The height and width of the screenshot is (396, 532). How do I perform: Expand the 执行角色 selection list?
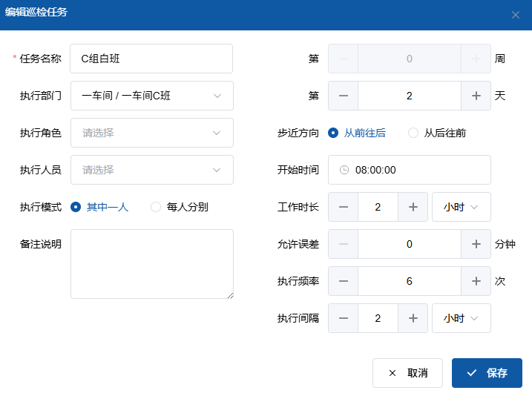point(152,133)
